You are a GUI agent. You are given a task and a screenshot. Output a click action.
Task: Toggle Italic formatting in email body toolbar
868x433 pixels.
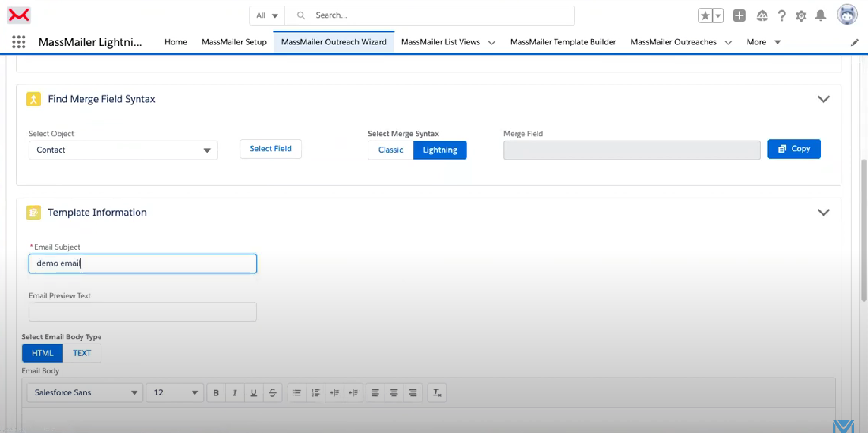point(235,393)
